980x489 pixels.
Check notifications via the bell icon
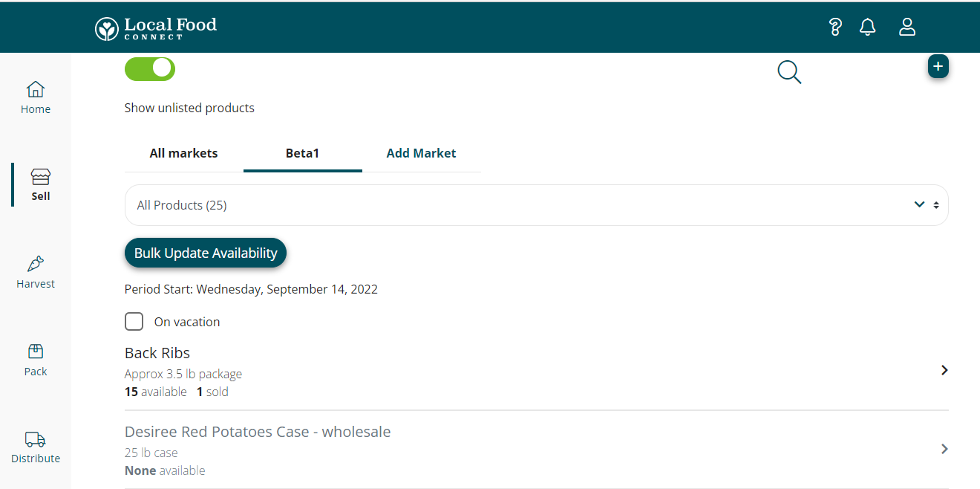pos(867,27)
